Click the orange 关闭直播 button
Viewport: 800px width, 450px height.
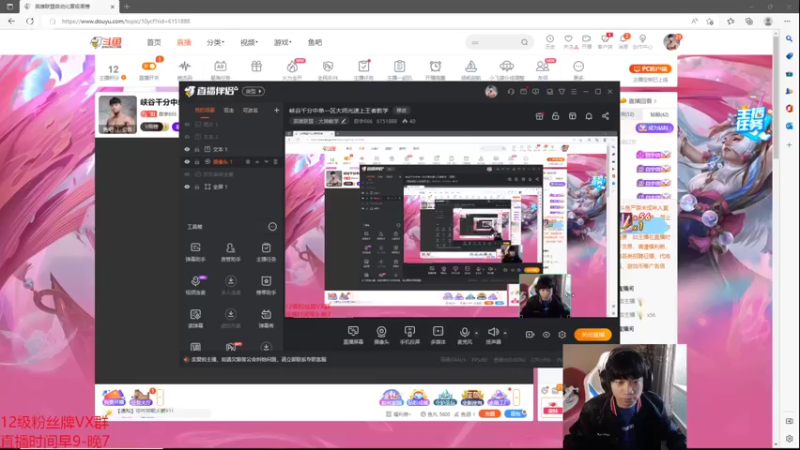[593, 335]
